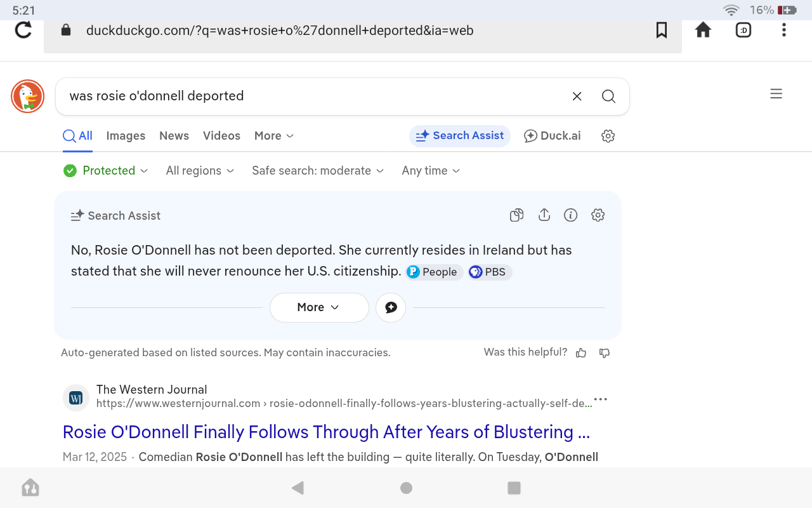Toggle the Search Assist button
Screen dimensions: 812x508
tap(459, 136)
